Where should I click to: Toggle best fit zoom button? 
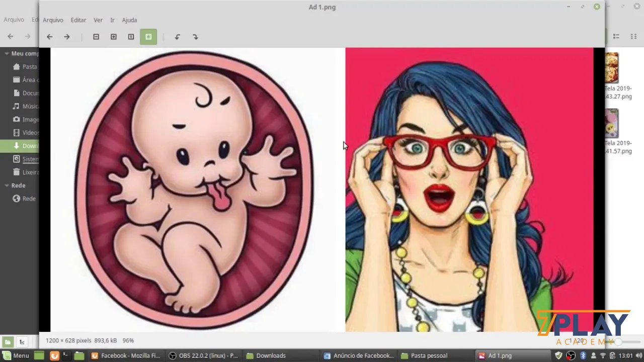click(148, 37)
